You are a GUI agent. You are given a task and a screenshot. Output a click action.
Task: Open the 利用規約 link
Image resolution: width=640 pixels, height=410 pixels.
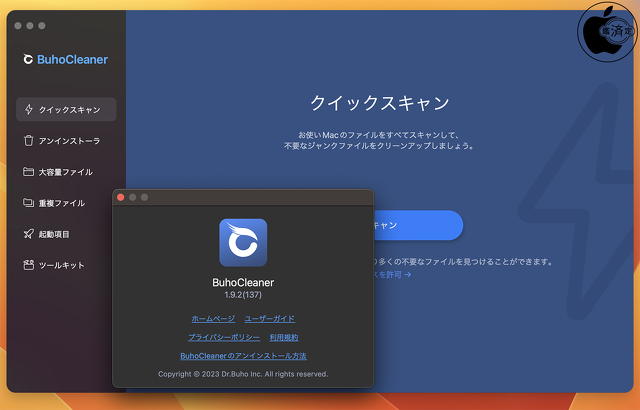pos(284,337)
